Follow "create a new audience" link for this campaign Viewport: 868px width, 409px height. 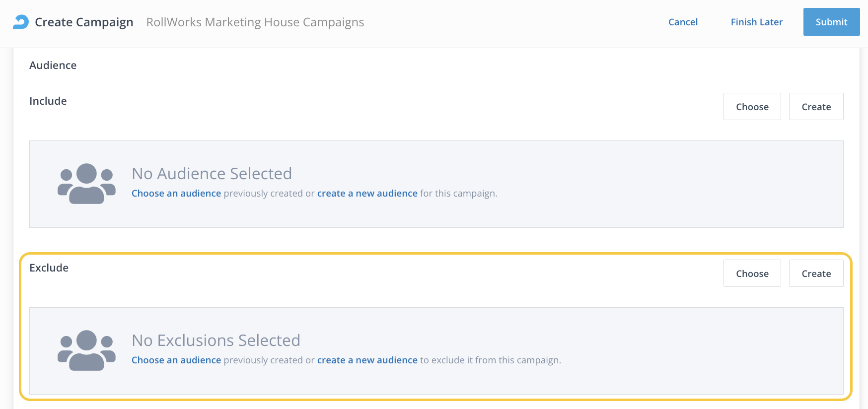coord(367,194)
